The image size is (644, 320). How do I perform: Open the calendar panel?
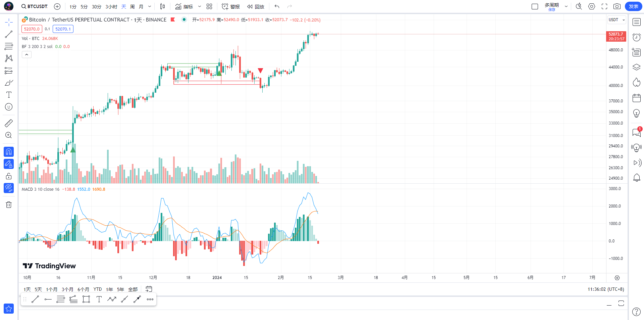pyautogui.click(x=637, y=98)
